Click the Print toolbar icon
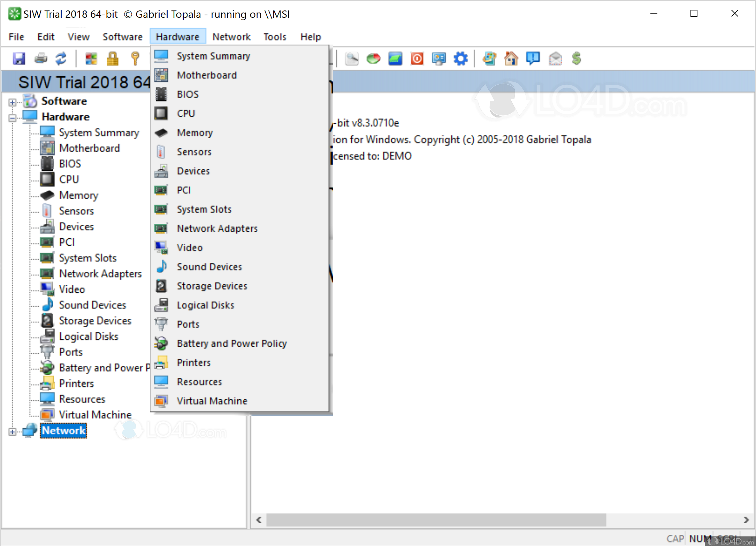 (40, 59)
